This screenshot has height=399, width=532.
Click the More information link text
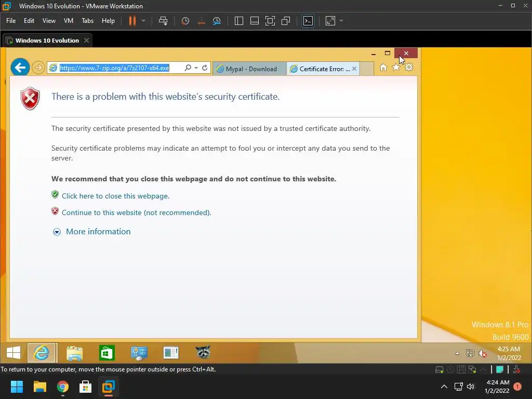pos(98,231)
